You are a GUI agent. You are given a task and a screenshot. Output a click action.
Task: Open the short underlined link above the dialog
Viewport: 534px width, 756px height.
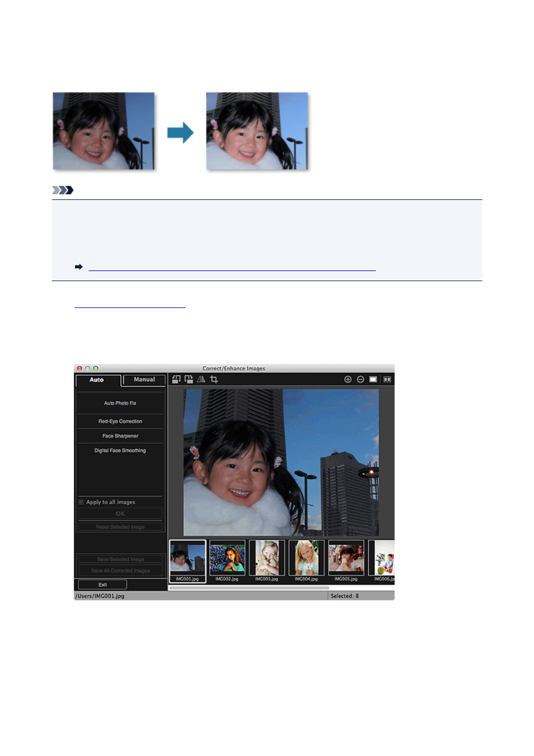(x=129, y=303)
